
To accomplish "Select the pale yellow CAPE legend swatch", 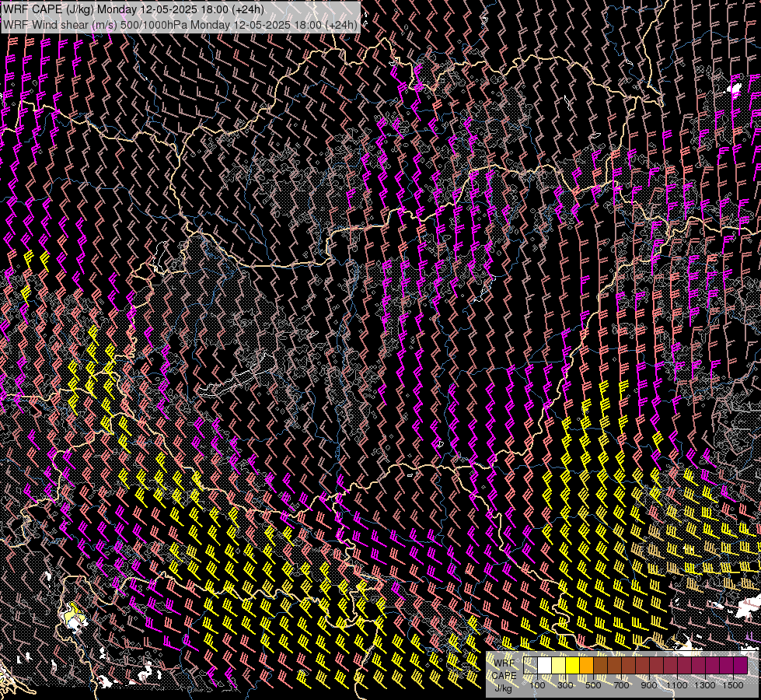I will 559,665.
